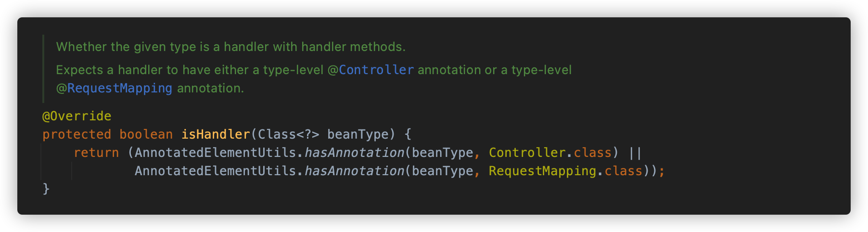The height and width of the screenshot is (232, 868).
Task: Click the second hasAnnotation method call
Action: pos(354,171)
